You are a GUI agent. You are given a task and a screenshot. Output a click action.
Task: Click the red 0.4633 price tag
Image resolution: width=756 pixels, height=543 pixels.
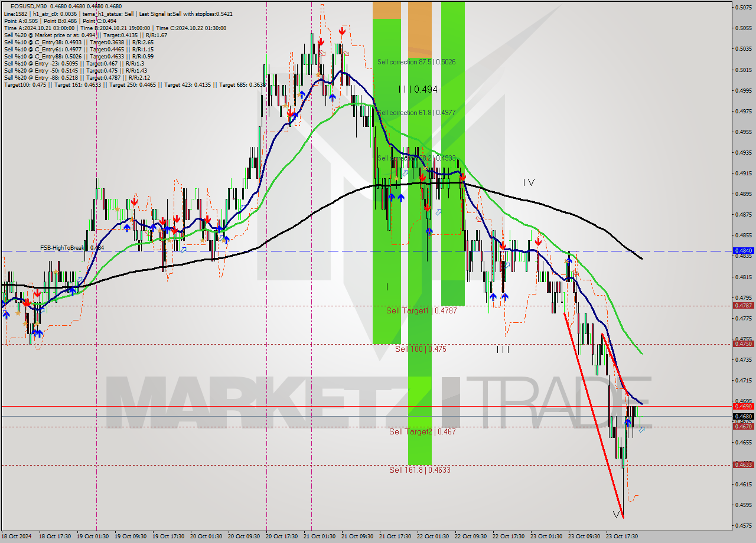[x=743, y=465]
